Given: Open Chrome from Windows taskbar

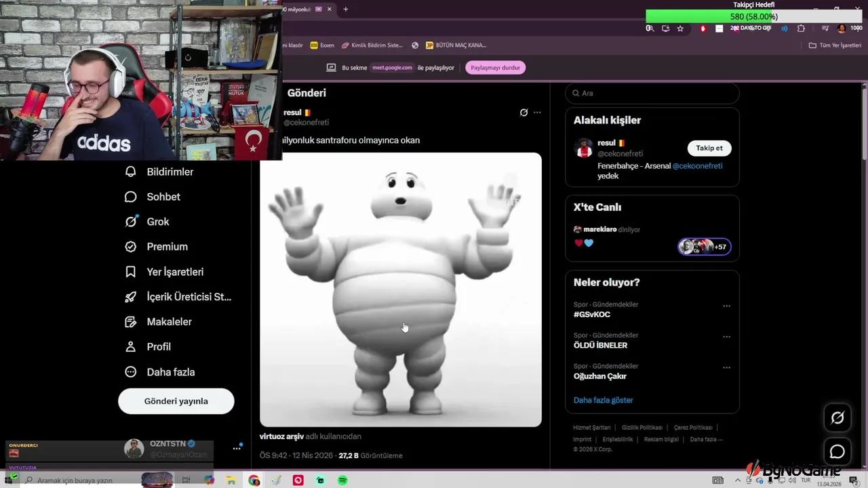Looking at the screenshot, I should coord(254,481).
